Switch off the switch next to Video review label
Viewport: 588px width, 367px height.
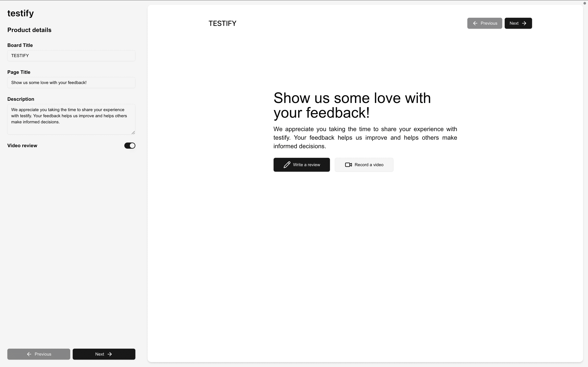(x=129, y=145)
